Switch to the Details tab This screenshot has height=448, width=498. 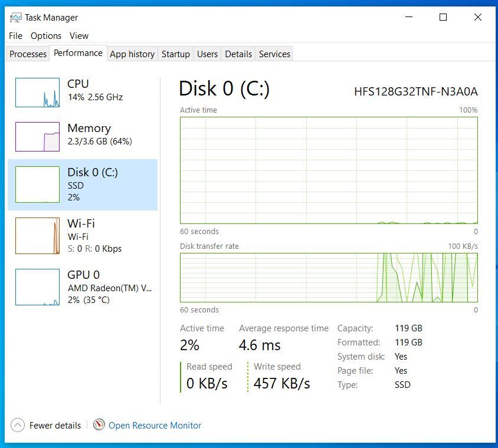(238, 54)
